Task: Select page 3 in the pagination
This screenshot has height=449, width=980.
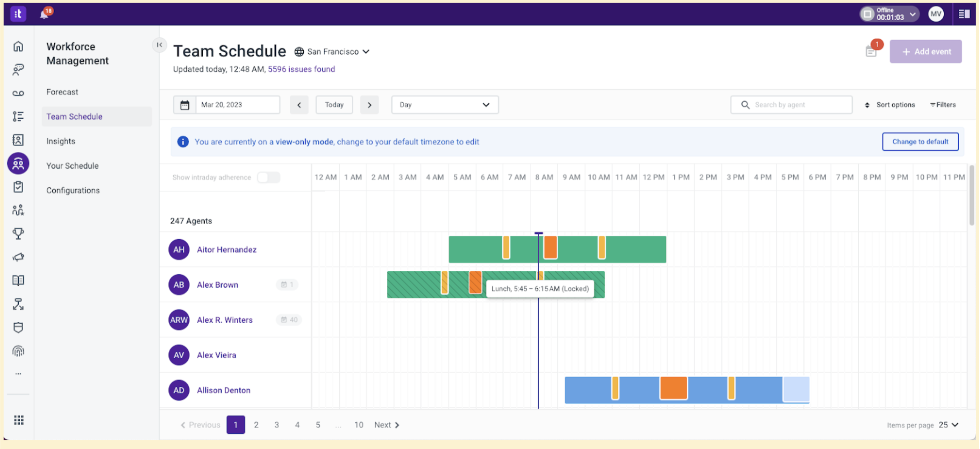Action: tap(276, 425)
